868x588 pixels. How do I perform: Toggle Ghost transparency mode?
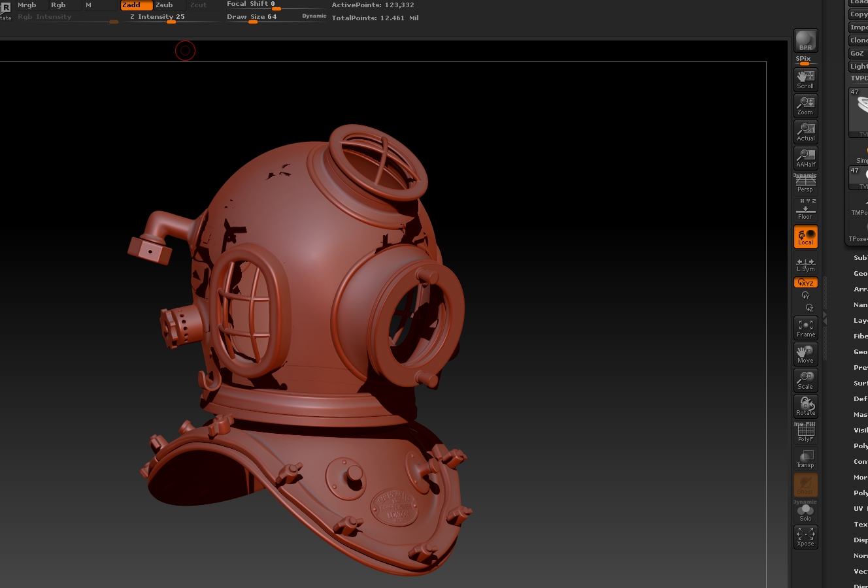[x=805, y=485]
